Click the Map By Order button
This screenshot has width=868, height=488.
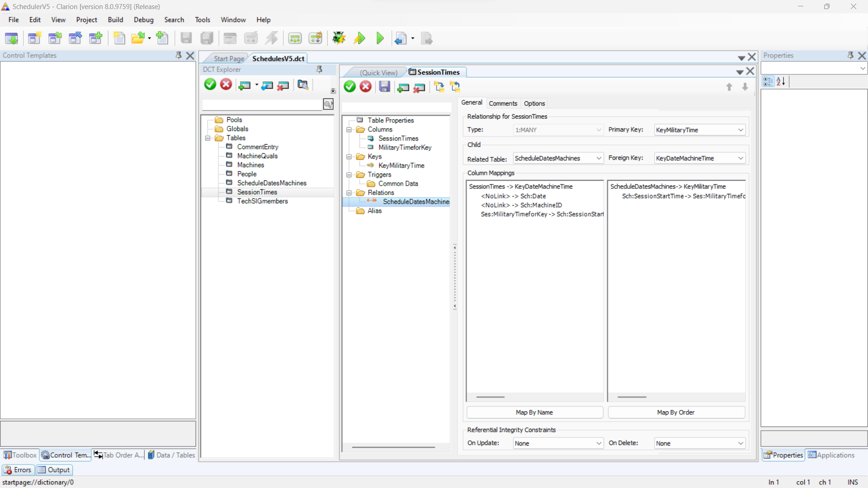tap(676, 412)
